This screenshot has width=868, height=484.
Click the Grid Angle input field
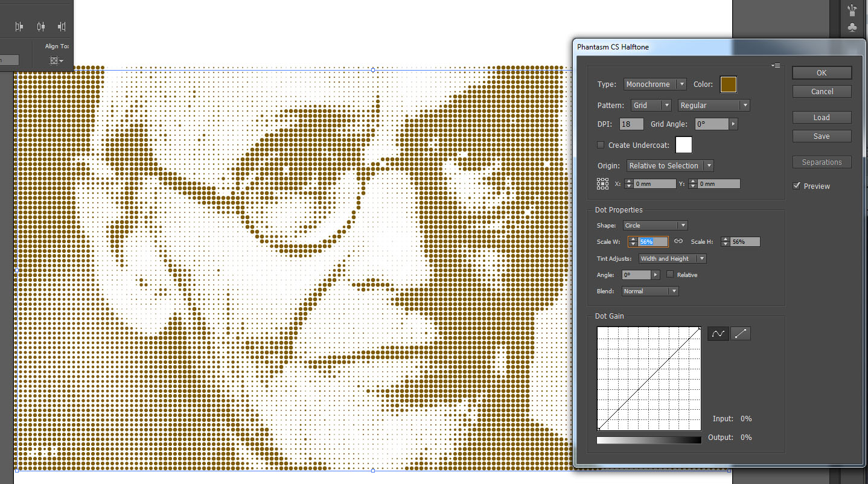pyautogui.click(x=712, y=124)
